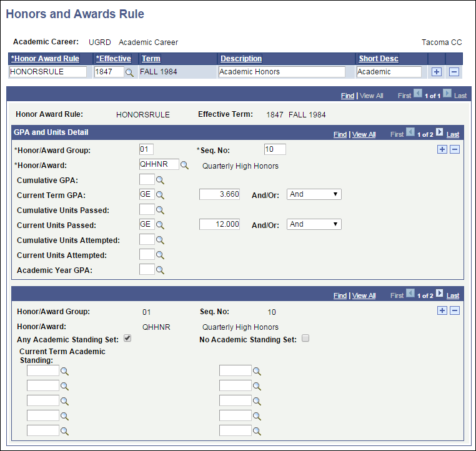Uncheck Any Academic Standing Set checkbox
This screenshot has height=451, width=476.
click(x=127, y=338)
